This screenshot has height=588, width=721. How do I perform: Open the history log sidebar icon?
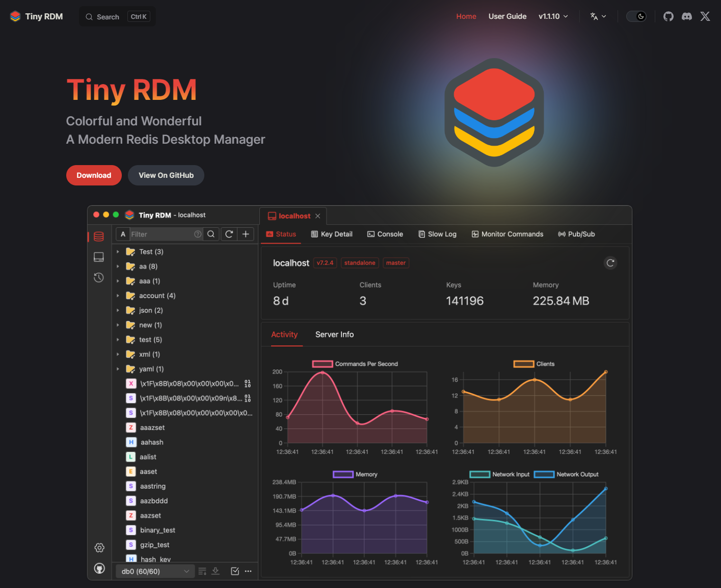click(99, 277)
